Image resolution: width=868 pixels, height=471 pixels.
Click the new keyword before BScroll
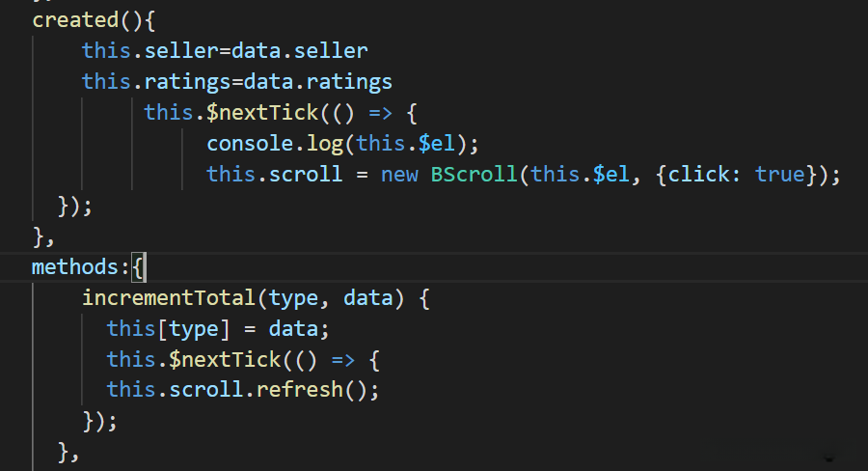398,175
